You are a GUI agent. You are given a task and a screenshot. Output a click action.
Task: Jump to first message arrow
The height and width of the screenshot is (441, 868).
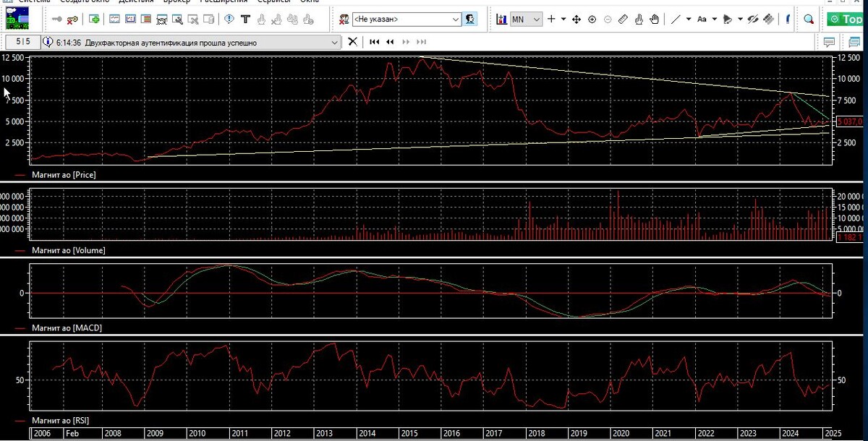(374, 42)
